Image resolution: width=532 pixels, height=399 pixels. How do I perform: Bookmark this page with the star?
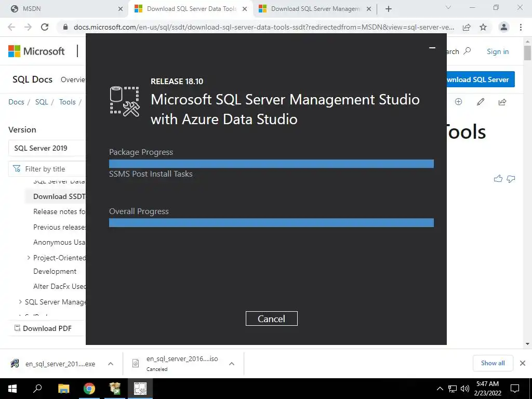[483, 27]
